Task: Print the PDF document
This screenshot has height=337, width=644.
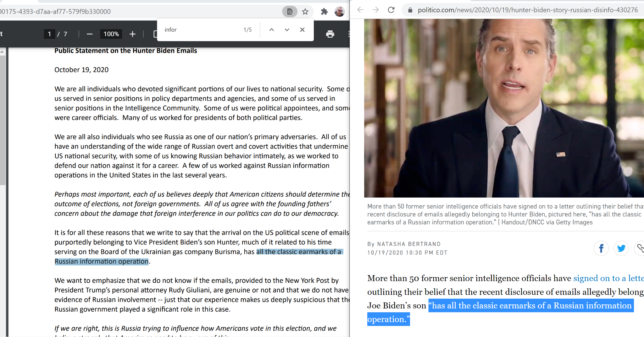Action: coord(330,34)
